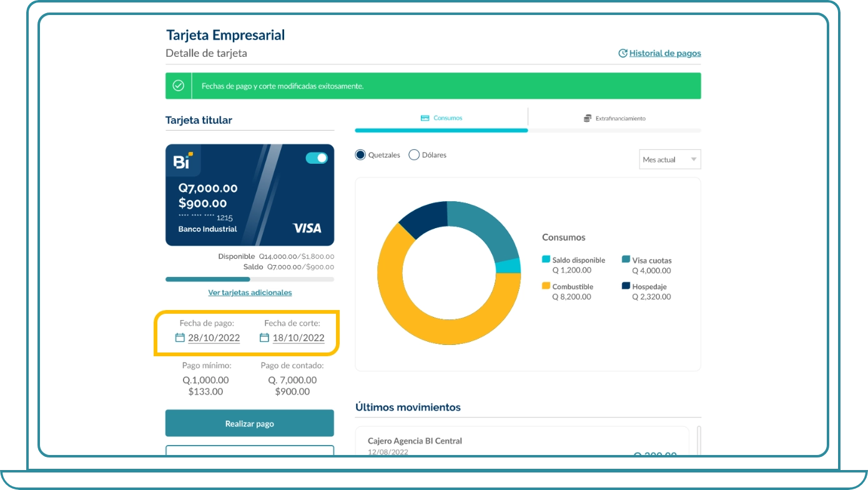Click the Realizar pago button
Viewport: 868px width, 490px height.
(250, 423)
